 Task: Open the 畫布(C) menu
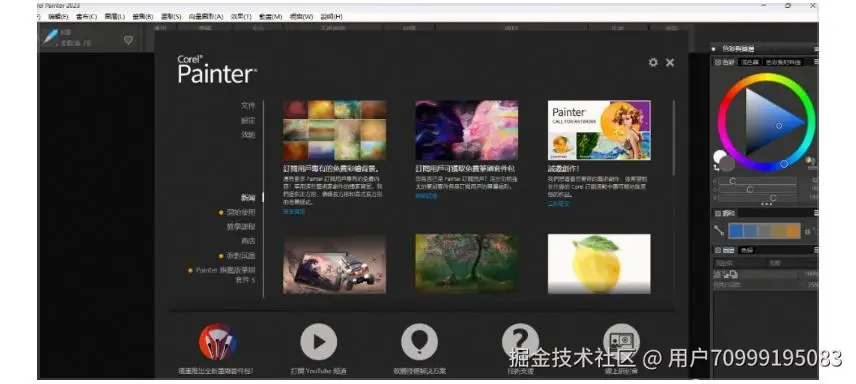tap(86, 16)
